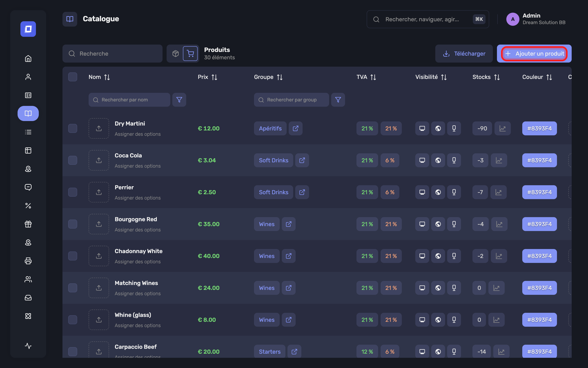Open color swatch #8393F4 for Whine (glass)
The height and width of the screenshot is (368, 588).
539,320
